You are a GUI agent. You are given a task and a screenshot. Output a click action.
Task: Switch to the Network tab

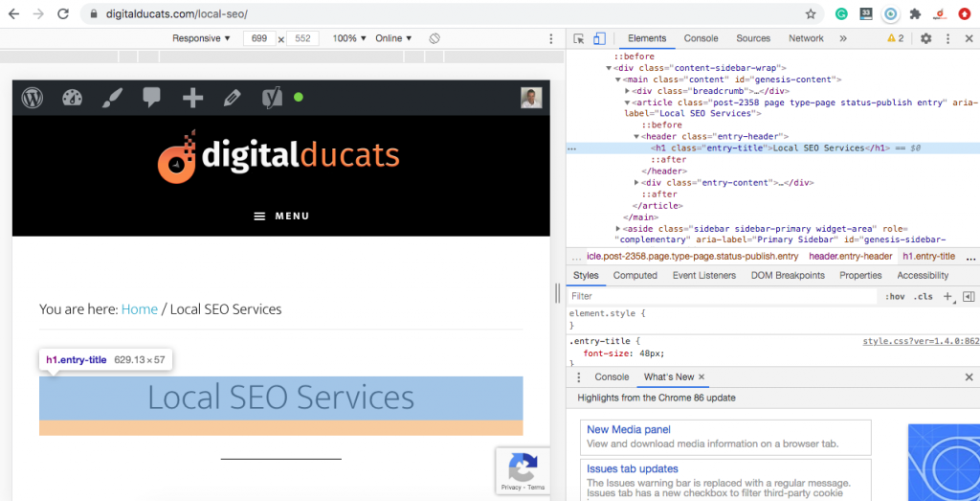(x=806, y=38)
